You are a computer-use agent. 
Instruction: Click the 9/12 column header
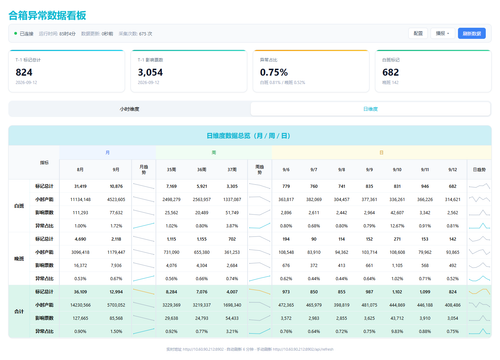(453, 170)
